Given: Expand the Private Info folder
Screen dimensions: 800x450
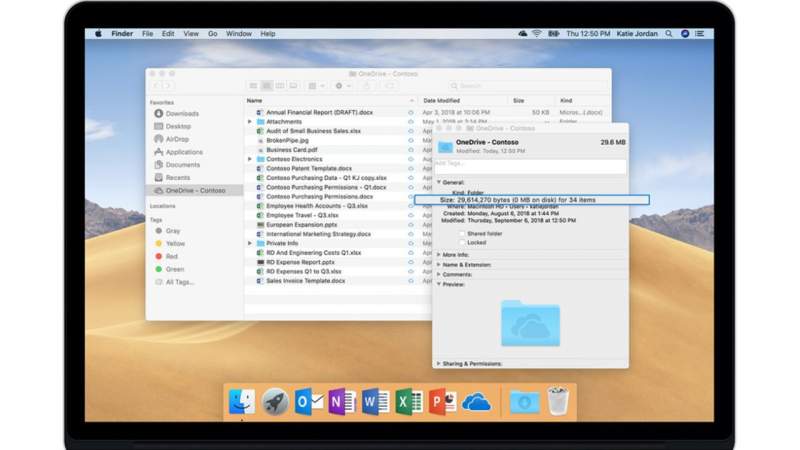Looking at the screenshot, I should pos(249,243).
